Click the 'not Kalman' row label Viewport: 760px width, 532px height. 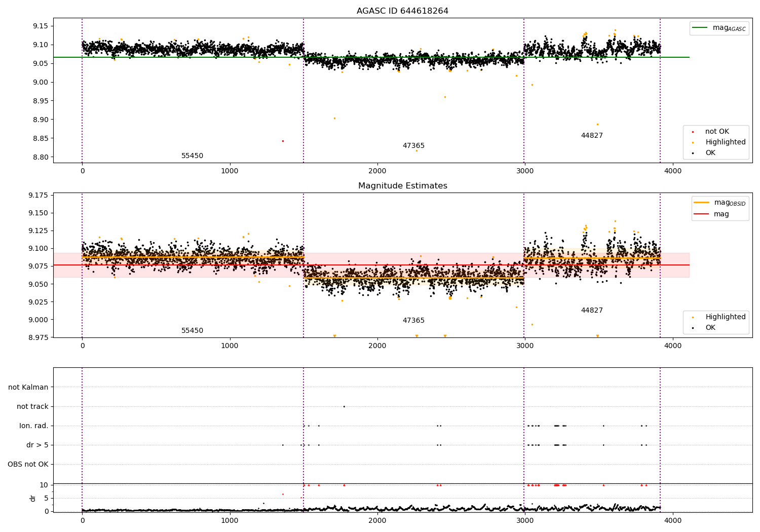click(x=28, y=387)
